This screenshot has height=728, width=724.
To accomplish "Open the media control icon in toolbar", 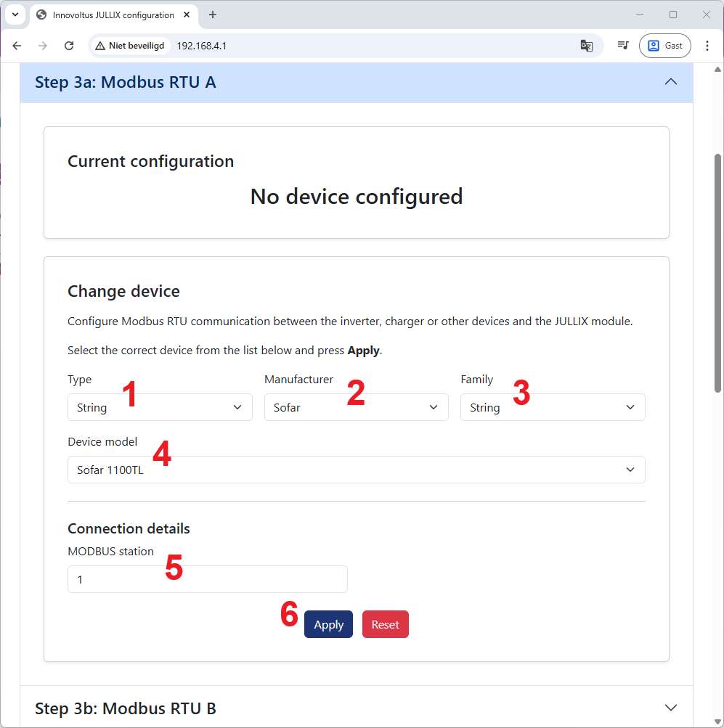I will [623, 46].
